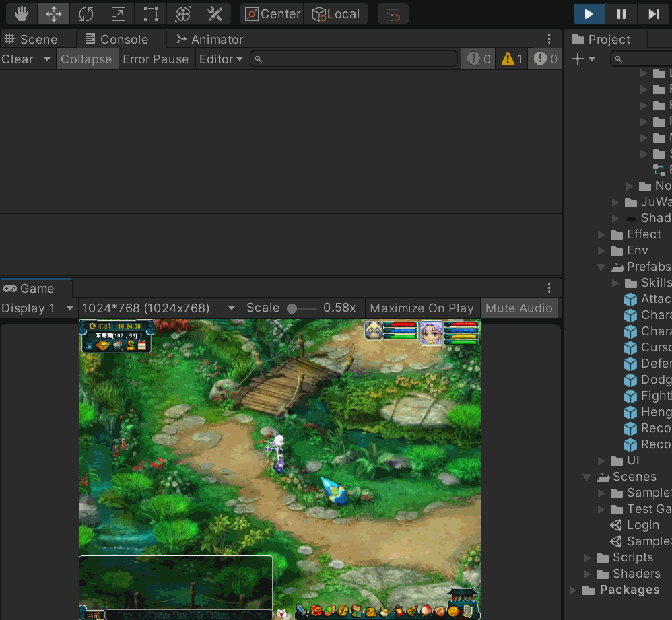
Task: Toggle pivot mode Center button
Action: [x=272, y=14]
